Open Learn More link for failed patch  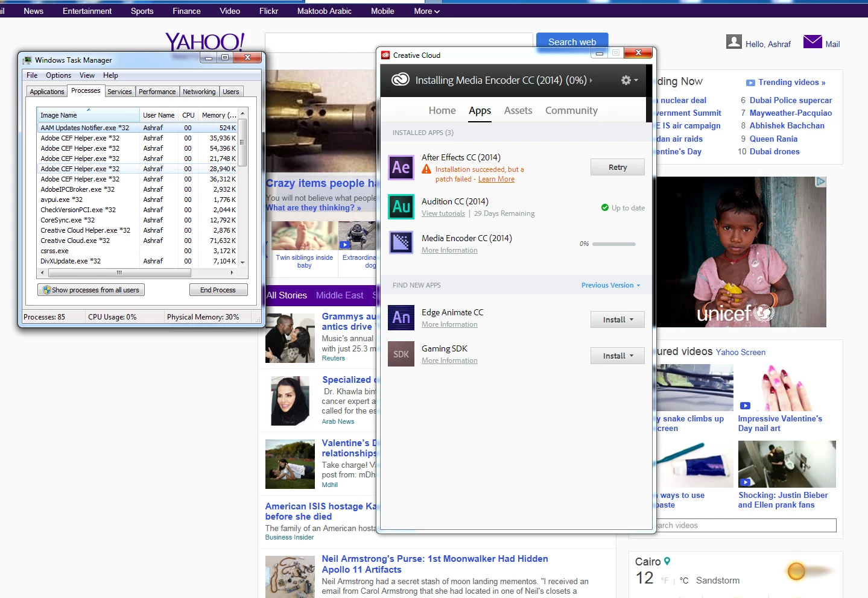coord(496,179)
